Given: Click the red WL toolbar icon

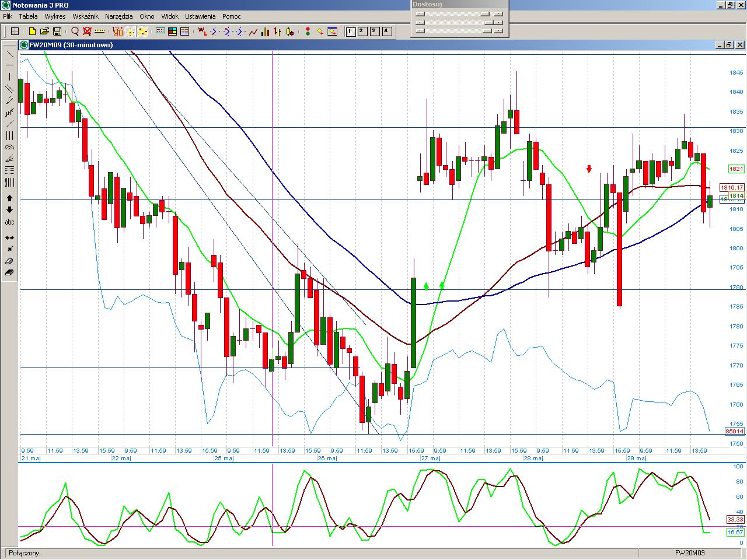Looking at the screenshot, I should coord(202,32).
